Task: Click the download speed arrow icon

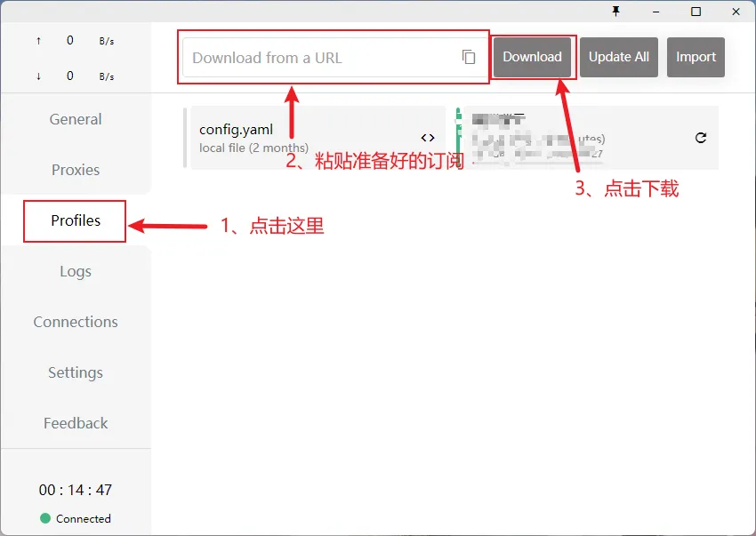Action: pyautogui.click(x=37, y=76)
